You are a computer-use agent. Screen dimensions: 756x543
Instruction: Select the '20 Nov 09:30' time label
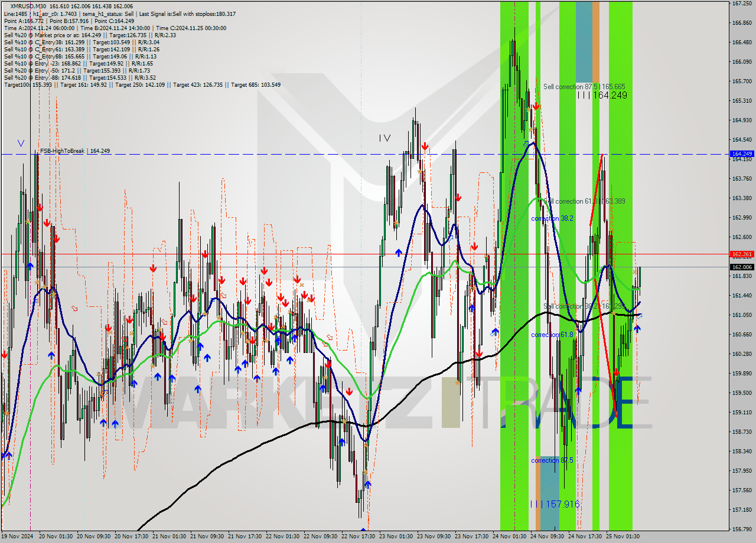pyautogui.click(x=94, y=537)
